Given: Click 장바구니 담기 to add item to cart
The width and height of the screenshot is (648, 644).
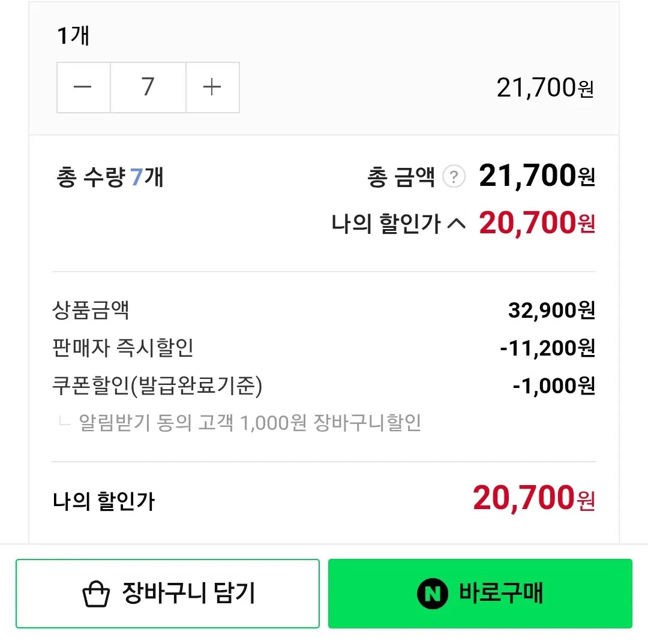Looking at the screenshot, I should click(x=168, y=593).
